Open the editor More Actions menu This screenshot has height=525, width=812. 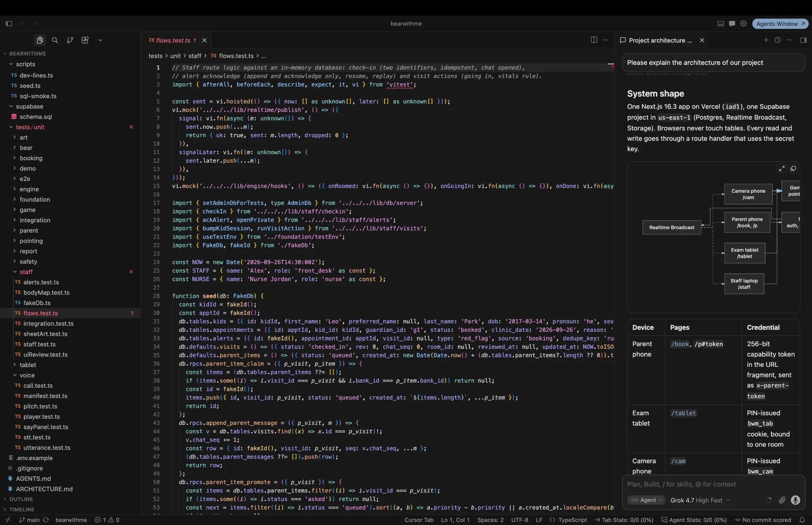click(x=605, y=40)
